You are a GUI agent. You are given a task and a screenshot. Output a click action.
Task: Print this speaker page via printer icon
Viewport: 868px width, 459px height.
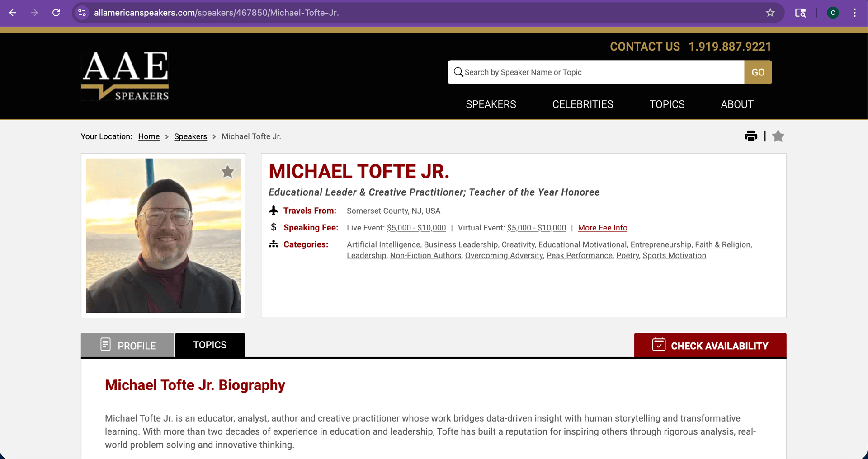coord(750,136)
